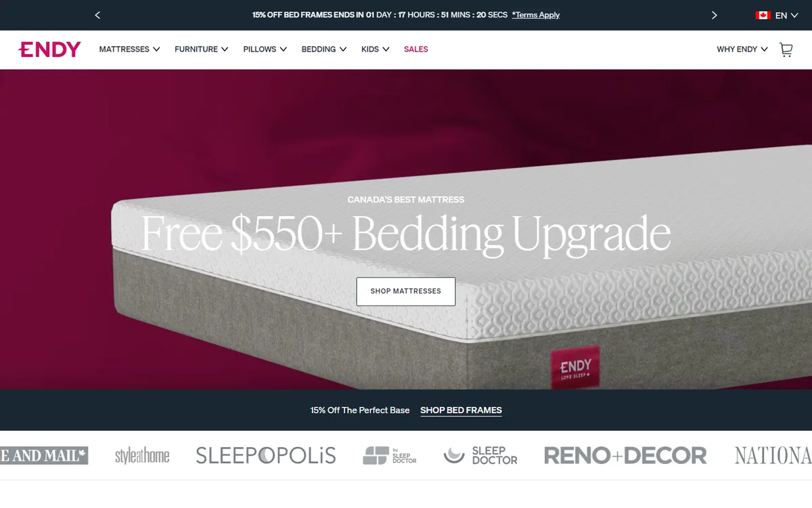Viewport: 812px width, 508px height.
Task: Click the Canadian flag icon
Action: (763, 15)
